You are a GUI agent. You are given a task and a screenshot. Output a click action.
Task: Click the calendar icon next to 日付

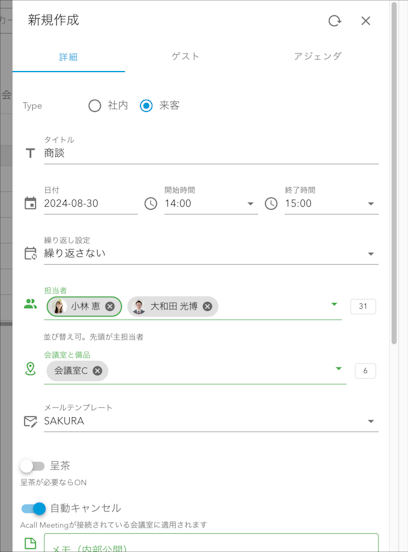coord(30,203)
